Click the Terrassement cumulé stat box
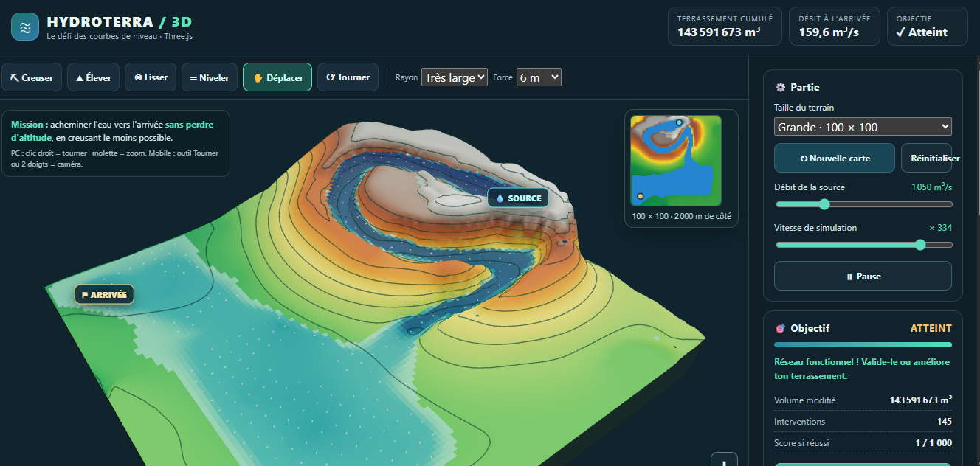Image resolution: width=980 pixels, height=466 pixels. click(x=725, y=27)
